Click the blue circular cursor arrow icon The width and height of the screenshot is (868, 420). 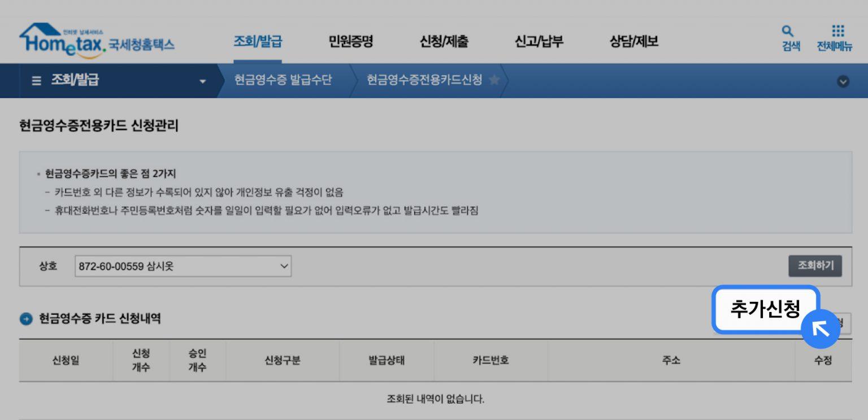[x=820, y=328]
